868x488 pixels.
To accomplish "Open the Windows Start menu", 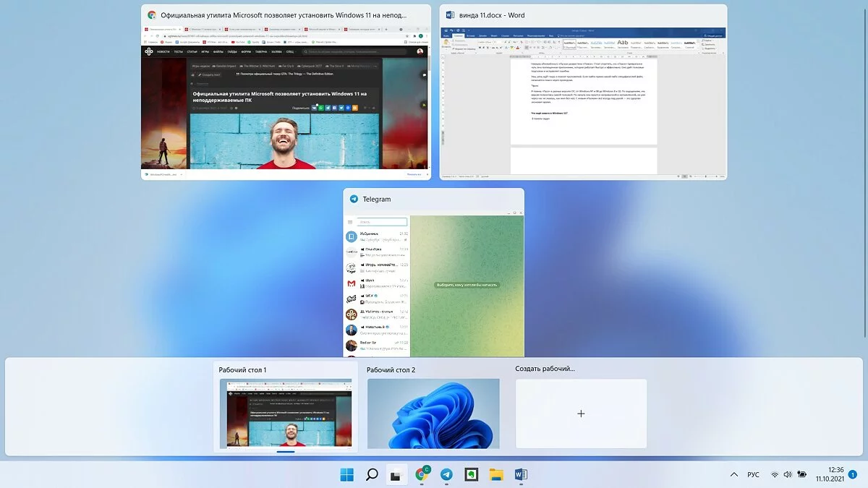I will coord(347,475).
